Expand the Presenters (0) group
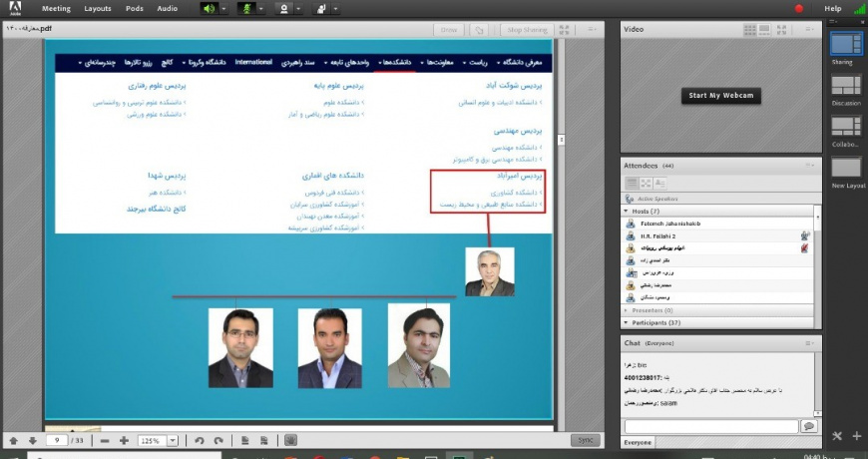This screenshot has height=459, width=868. click(x=627, y=310)
